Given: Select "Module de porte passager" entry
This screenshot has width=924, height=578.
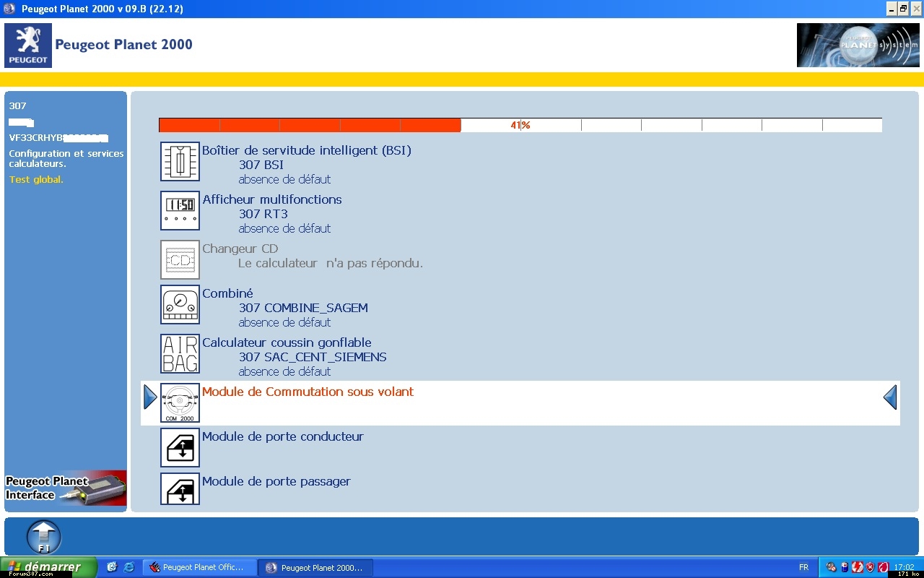Looking at the screenshot, I should coord(276,481).
